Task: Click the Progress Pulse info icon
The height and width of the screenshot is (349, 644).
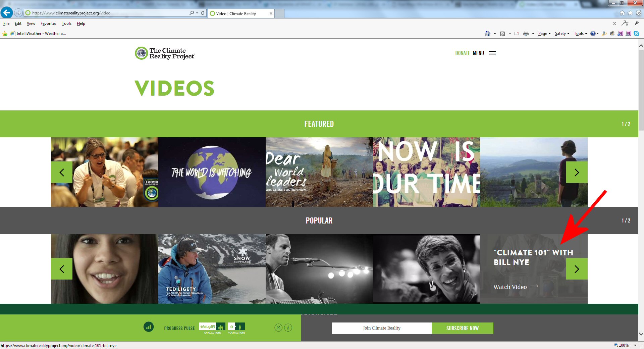Action: pos(288,328)
